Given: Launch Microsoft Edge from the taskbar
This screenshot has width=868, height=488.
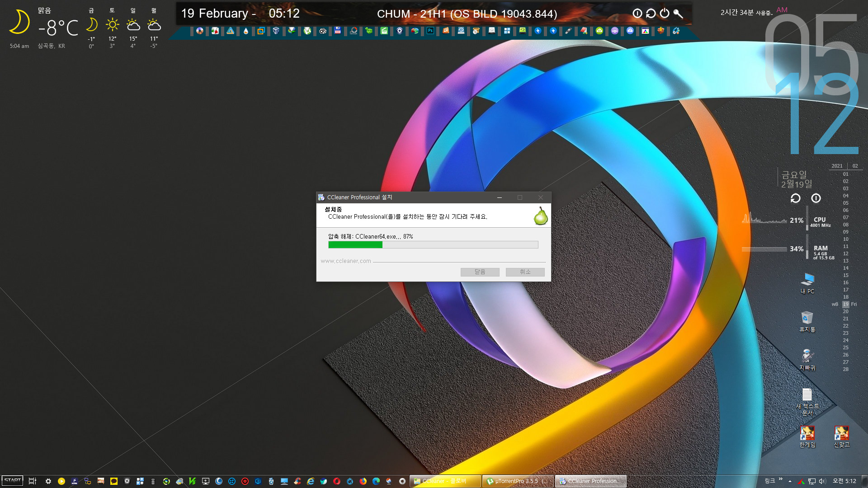Looking at the screenshot, I should [376, 481].
